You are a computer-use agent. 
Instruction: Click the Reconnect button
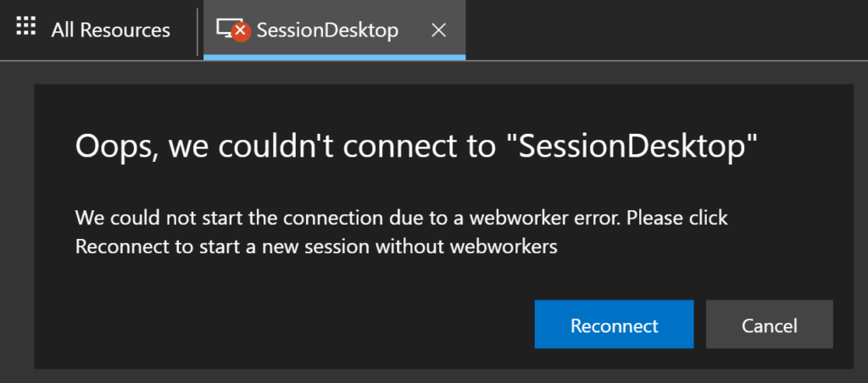pyautogui.click(x=614, y=325)
